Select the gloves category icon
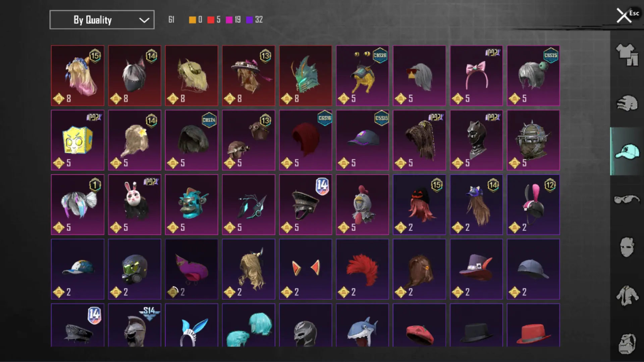 627,103
